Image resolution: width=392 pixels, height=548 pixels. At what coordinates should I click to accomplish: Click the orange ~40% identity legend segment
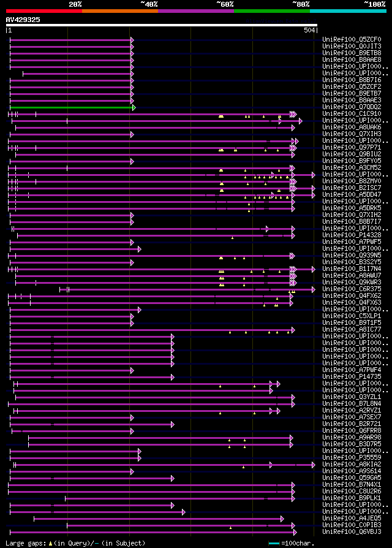tap(120, 11)
